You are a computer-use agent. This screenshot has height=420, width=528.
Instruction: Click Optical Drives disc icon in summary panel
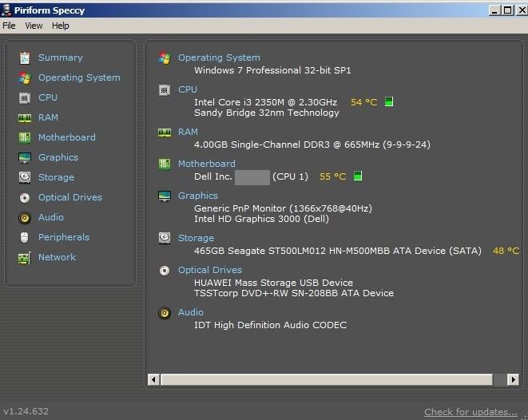pos(165,270)
